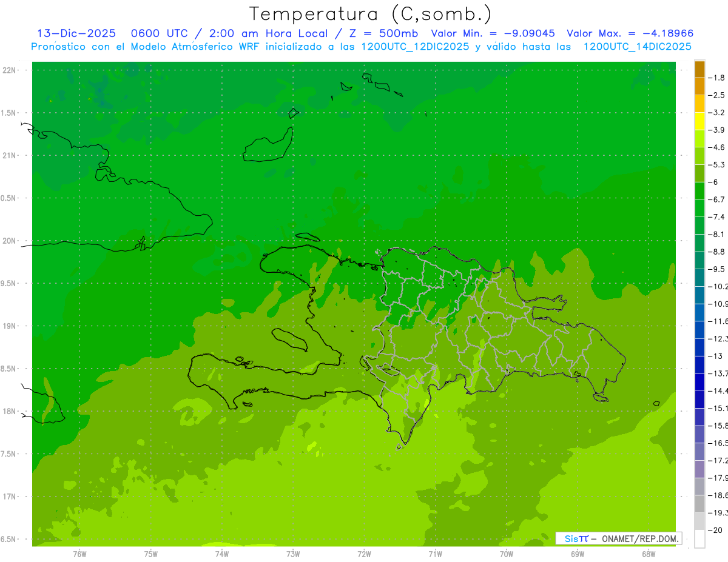728x562 pixels.
Task: Click the 'Temperatura (C,somb.)' title
Action: click(370, 14)
